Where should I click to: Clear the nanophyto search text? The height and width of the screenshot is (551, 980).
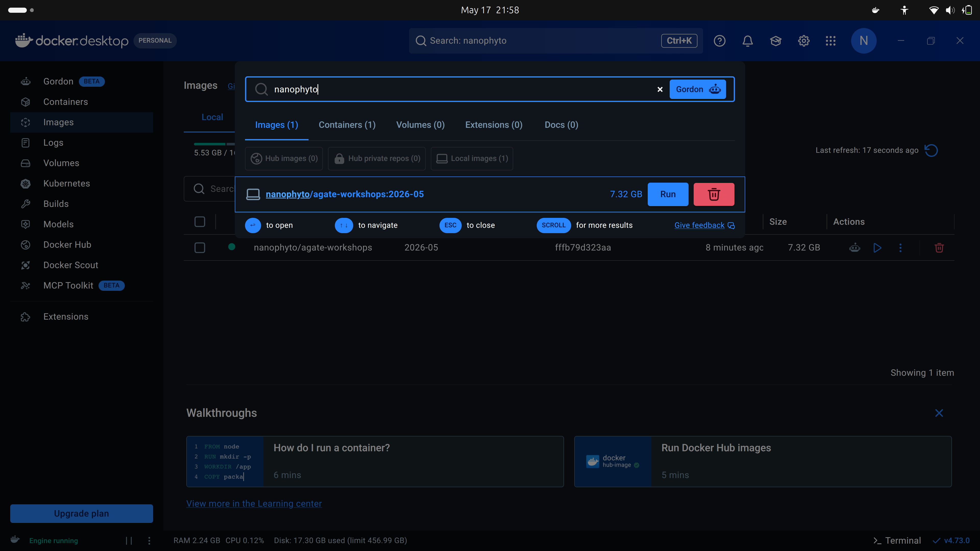(x=660, y=89)
